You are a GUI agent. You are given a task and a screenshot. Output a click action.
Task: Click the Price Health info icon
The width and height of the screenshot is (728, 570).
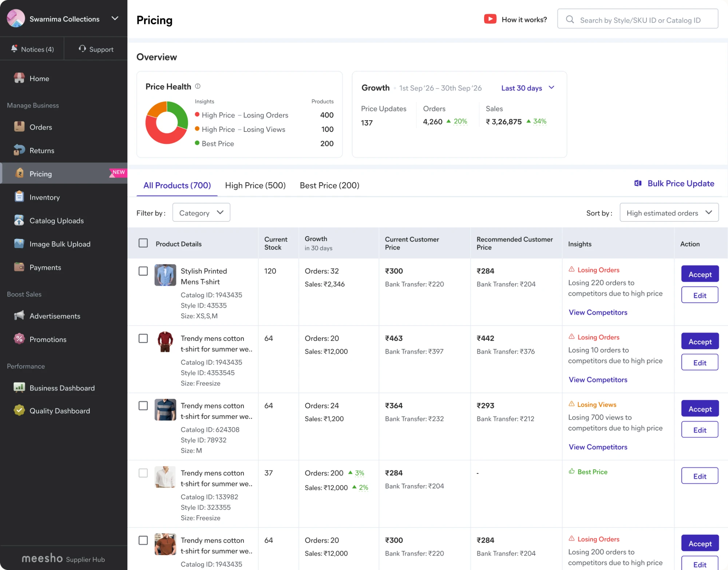[198, 86]
